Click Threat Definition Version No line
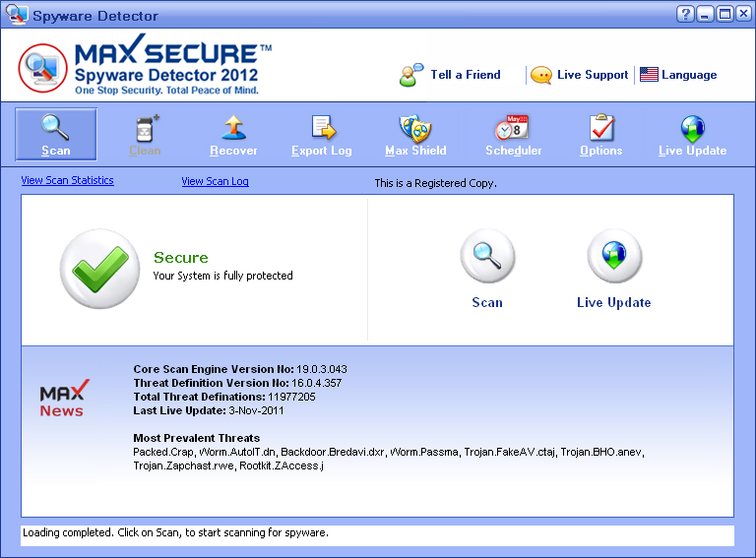 (x=237, y=383)
